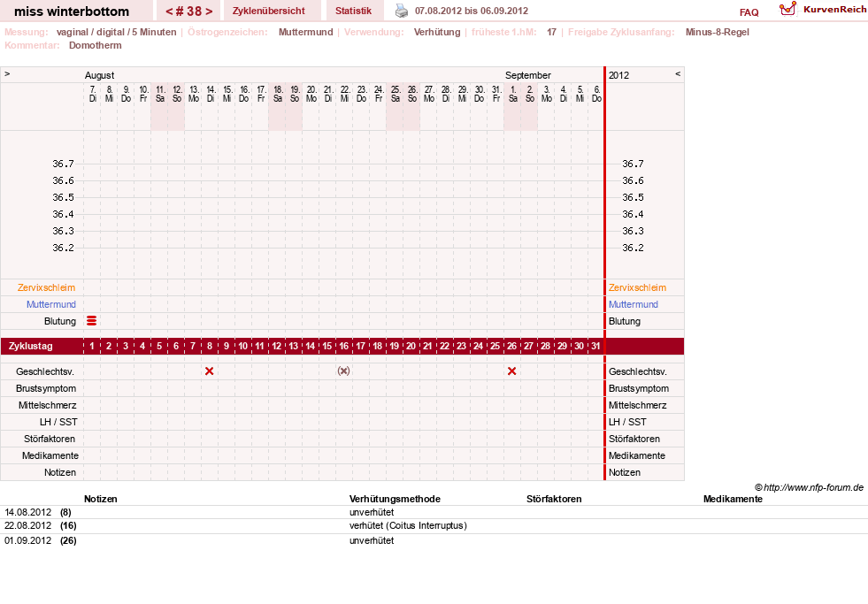Click the KurvenReich logo icon
868x604 pixels.
pyautogui.click(x=787, y=8)
